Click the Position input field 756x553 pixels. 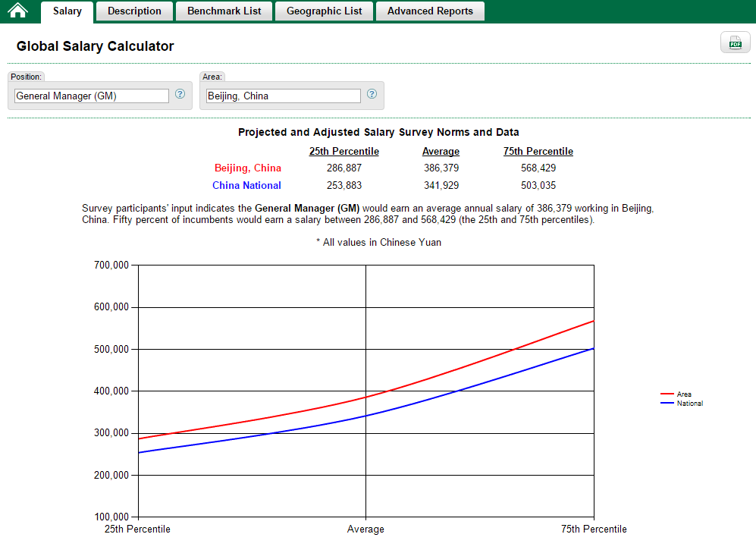point(92,96)
